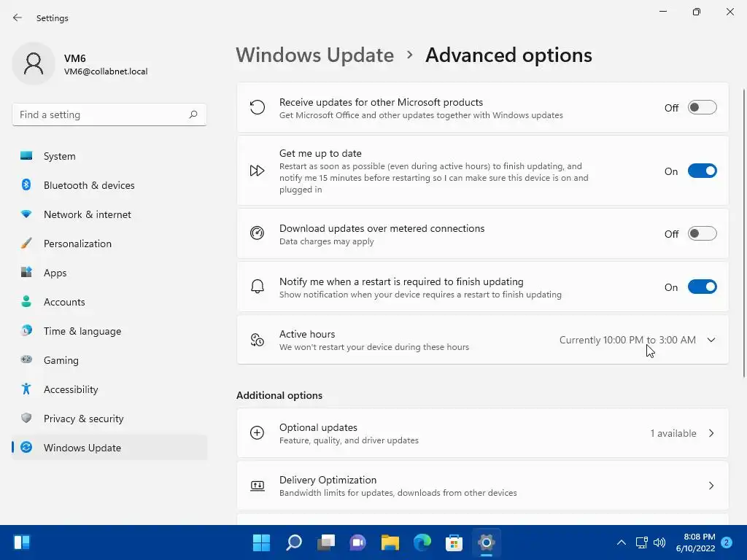Viewport: 747px width, 560px height.
Task: Click the Bluetooth icon in sidebar
Action: click(26, 184)
